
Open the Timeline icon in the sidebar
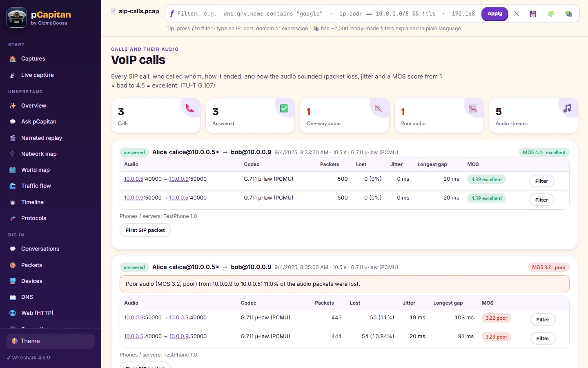tap(13, 202)
